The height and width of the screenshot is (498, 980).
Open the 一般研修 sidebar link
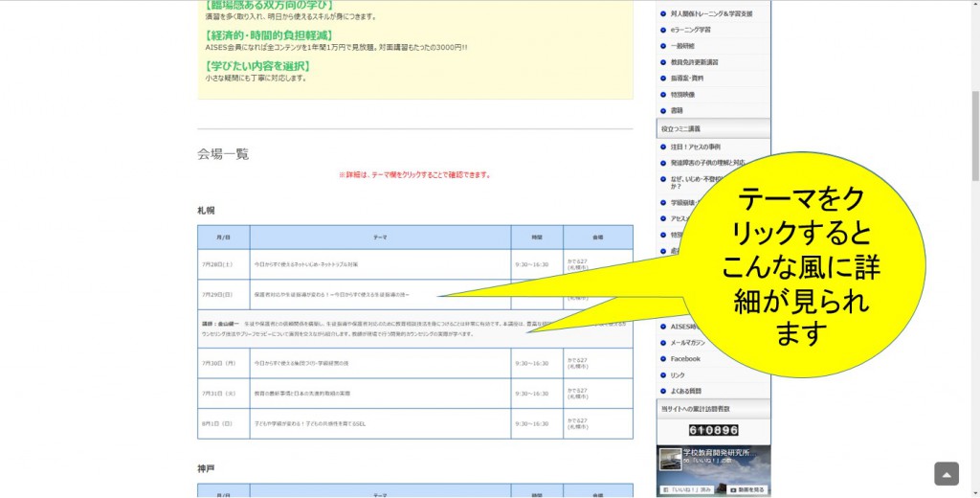coord(681,46)
